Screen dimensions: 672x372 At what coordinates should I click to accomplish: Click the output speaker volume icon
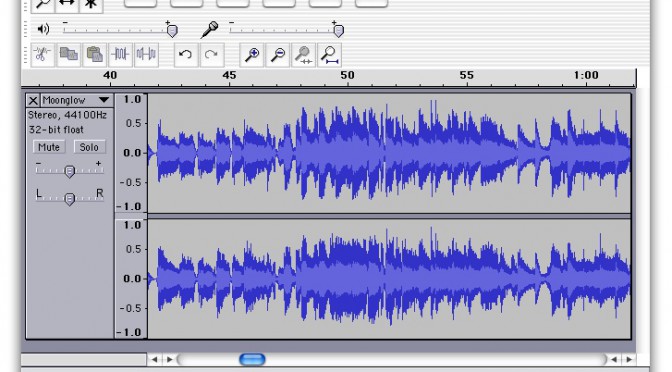coord(43,29)
